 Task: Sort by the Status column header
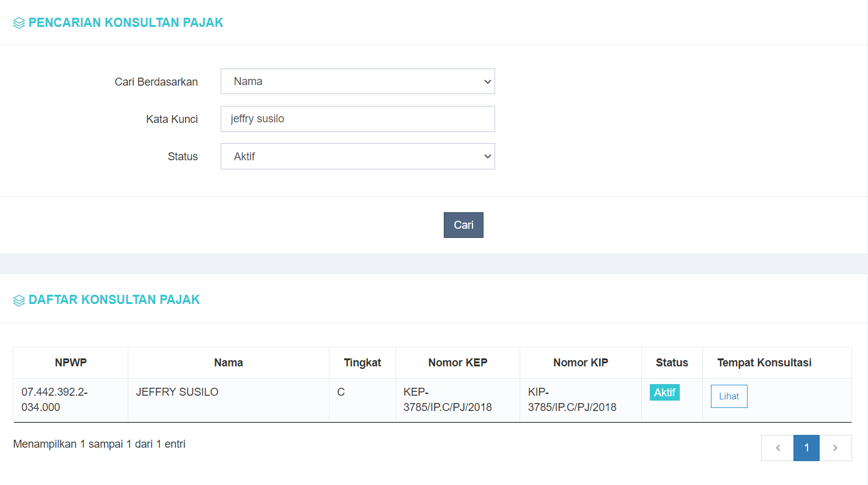pos(672,363)
